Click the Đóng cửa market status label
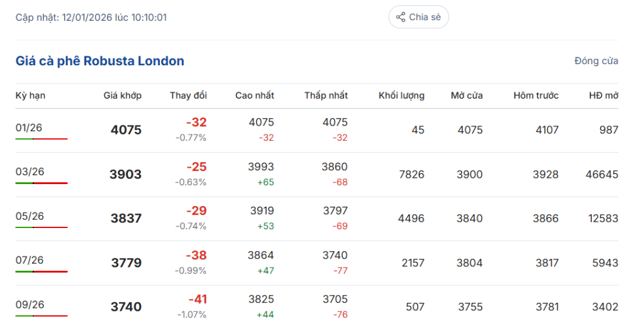Viewport: 644px width, 326px height. [x=596, y=61]
